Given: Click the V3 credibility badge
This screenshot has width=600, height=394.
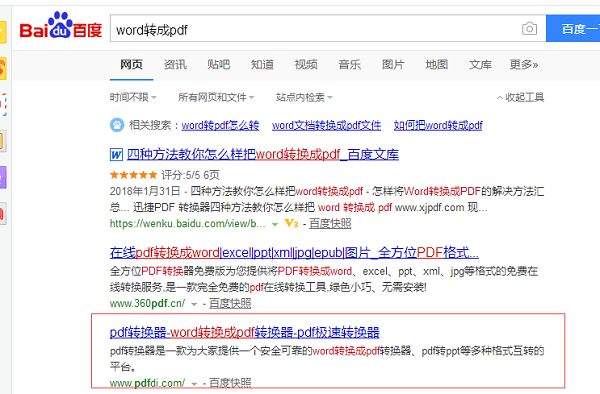Looking at the screenshot, I should tap(291, 223).
